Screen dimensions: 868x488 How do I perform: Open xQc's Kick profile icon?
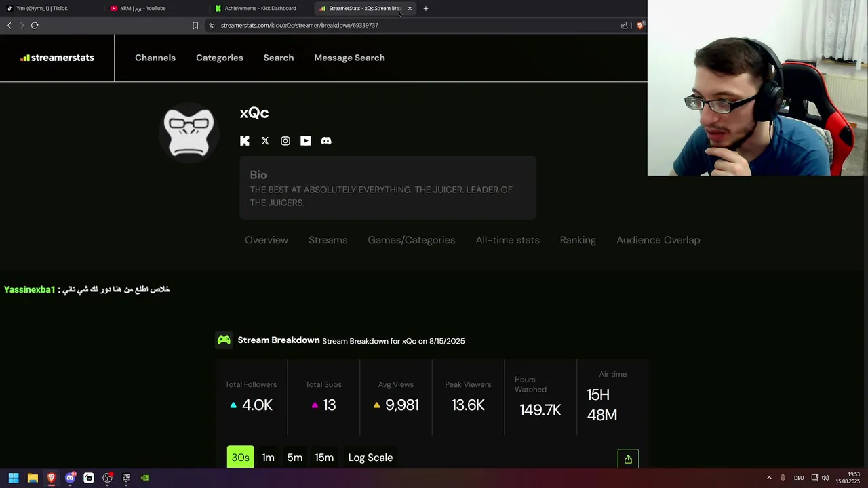[245, 141]
